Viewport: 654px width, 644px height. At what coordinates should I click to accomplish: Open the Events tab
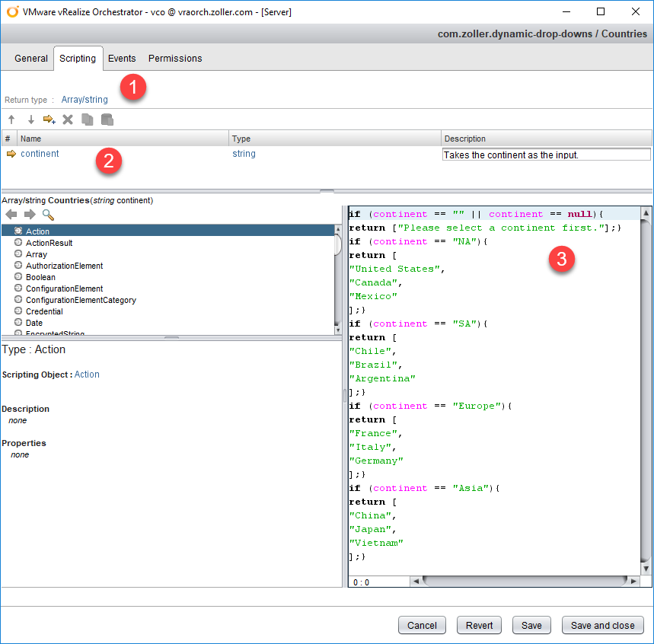(x=122, y=59)
